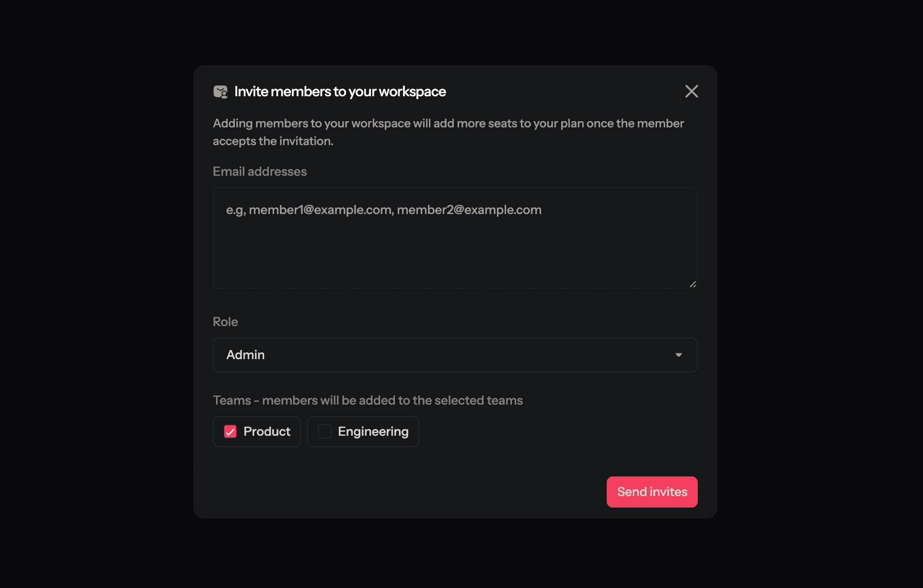The height and width of the screenshot is (588, 923).
Task: Click empty space right of the Engineering chip
Action: click(556, 431)
